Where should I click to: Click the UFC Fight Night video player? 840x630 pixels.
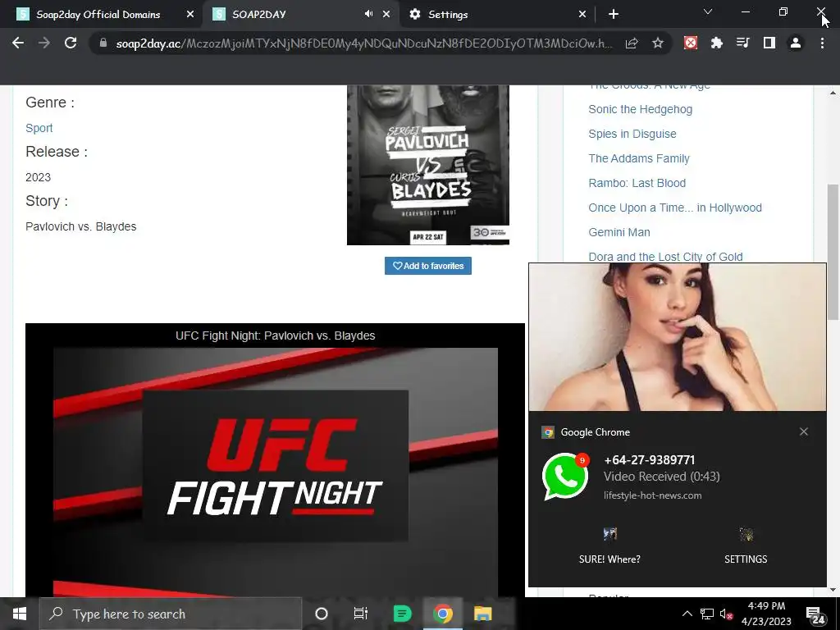pos(276,472)
